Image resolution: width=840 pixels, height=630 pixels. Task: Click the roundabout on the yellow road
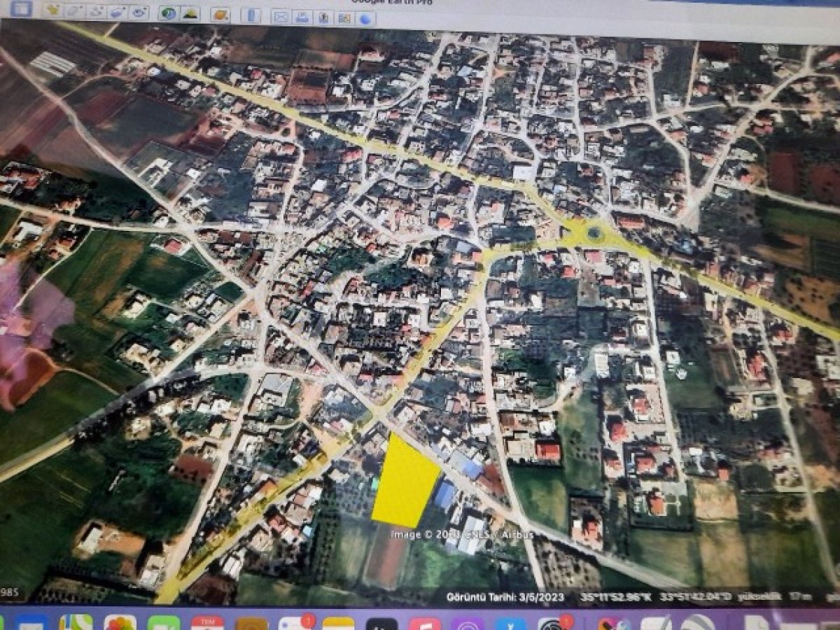coord(594,233)
